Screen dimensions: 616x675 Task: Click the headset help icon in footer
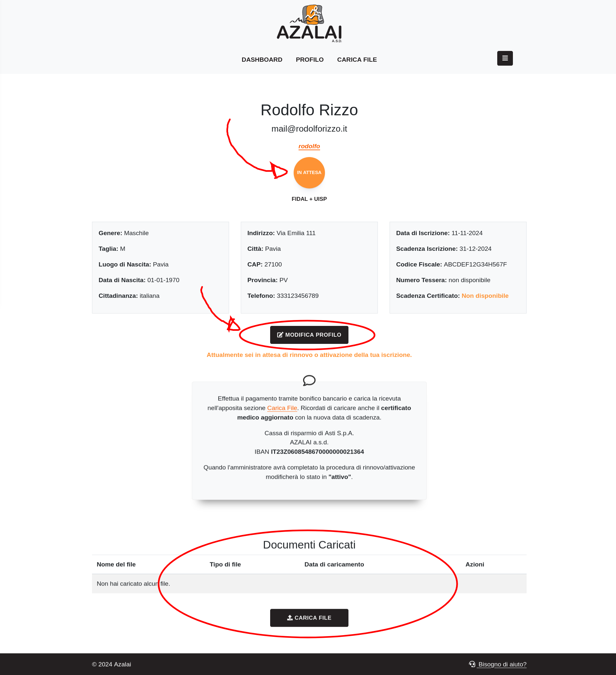[472, 664]
